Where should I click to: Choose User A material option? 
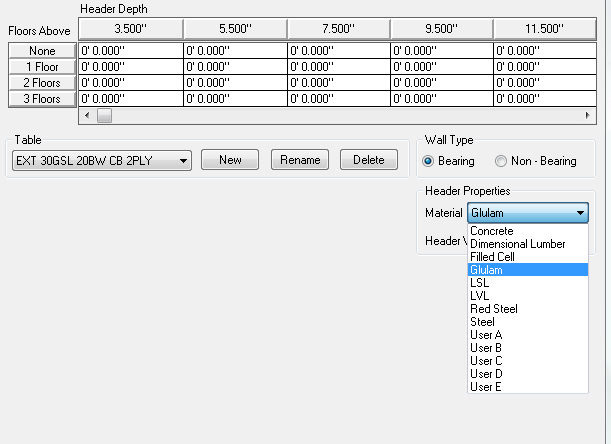pos(486,335)
